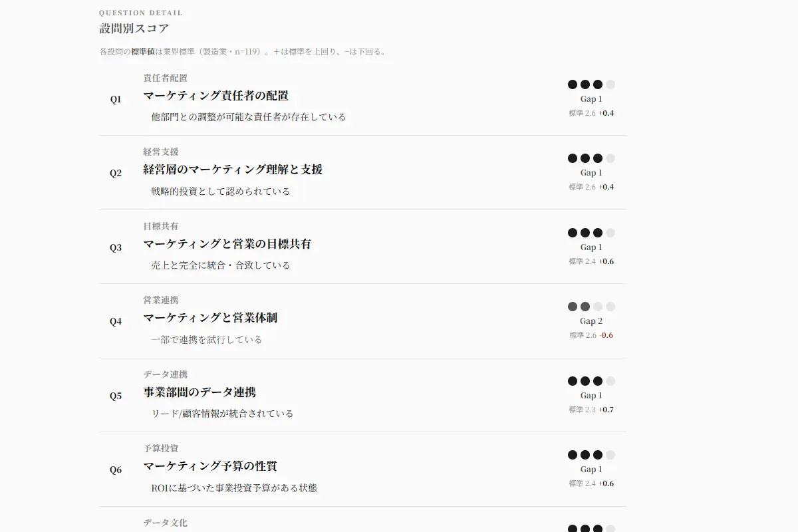Click answer text 一部で連携を試行している
Viewport: 798px width, 532px height.
point(207,340)
